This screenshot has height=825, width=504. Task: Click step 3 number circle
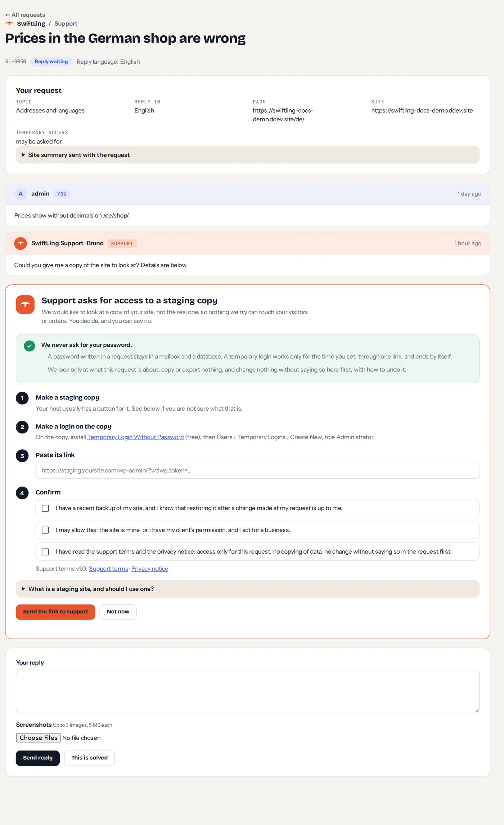pos(22,456)
